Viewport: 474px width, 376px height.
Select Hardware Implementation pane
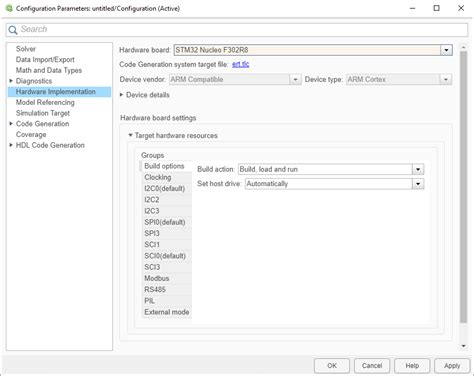click(x=59, y=92)
